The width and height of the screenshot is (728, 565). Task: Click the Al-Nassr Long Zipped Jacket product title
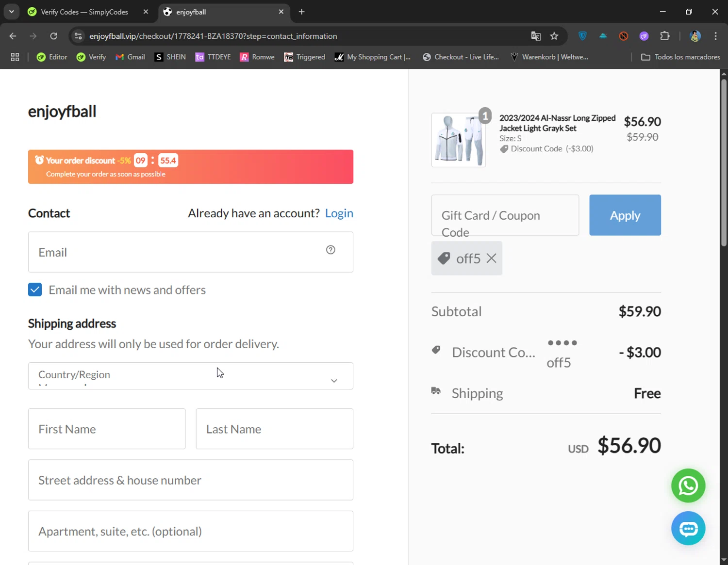point(557,123)
